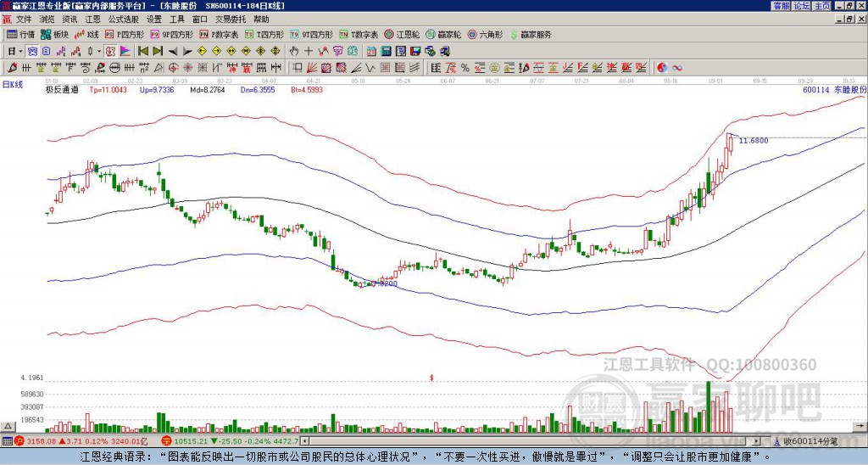Screen dimensions: 868x465
Task: Click the 行情 toolbar button
Action: pos(21,34)
